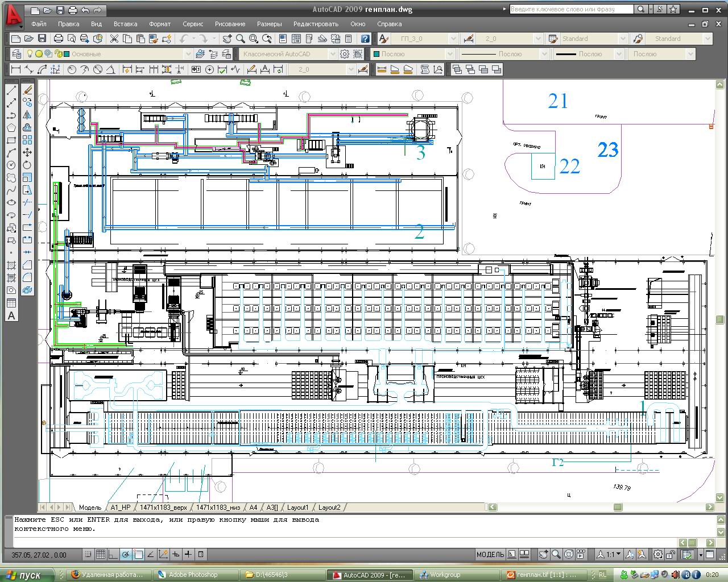Screen dimensions: 728x582
Task: Open the Layer Properties Manager icon
Action: point(15,54)
